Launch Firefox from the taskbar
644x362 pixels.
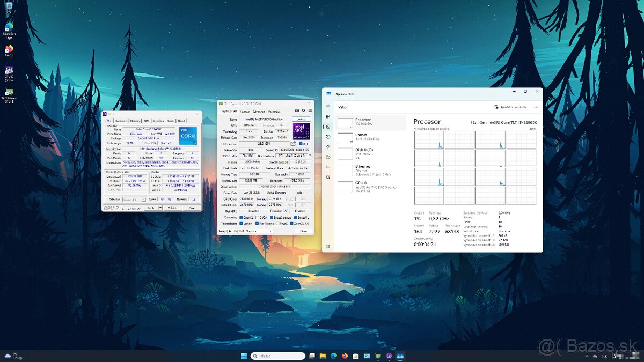pos(345,356)
